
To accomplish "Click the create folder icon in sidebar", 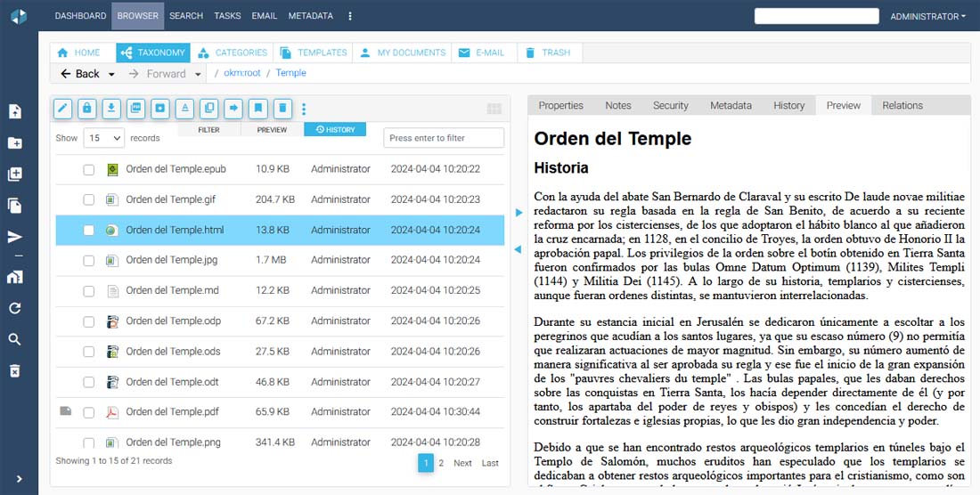I will pos(15,143).
